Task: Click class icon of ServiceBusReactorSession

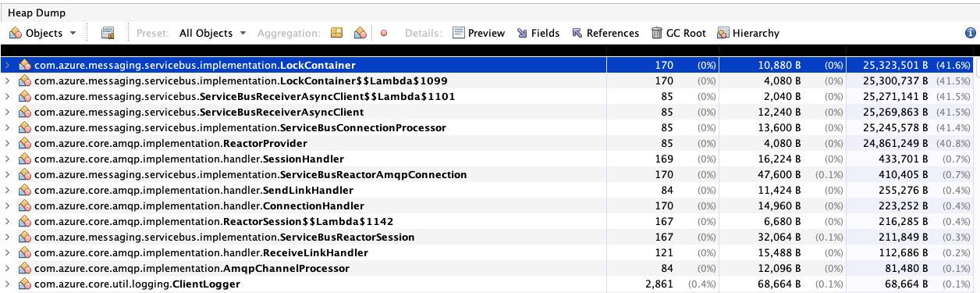Action: coord(24,238)
